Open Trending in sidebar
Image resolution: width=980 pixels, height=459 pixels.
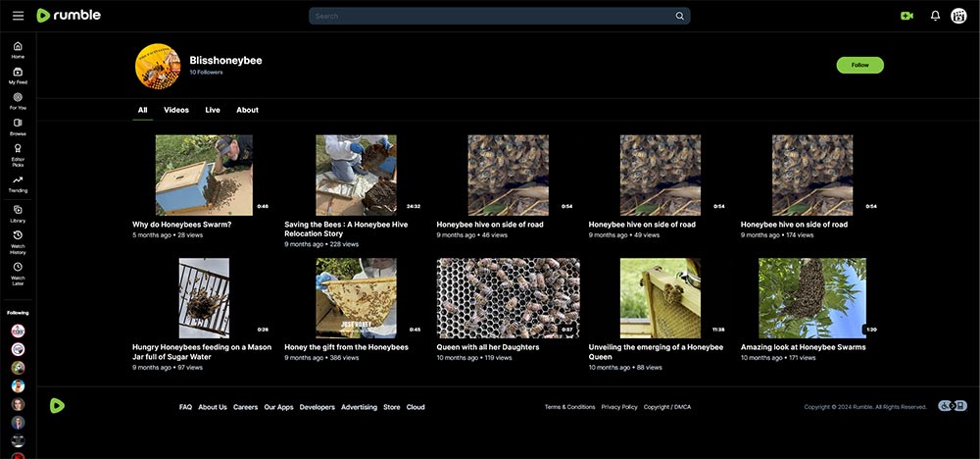pos(18,183)
